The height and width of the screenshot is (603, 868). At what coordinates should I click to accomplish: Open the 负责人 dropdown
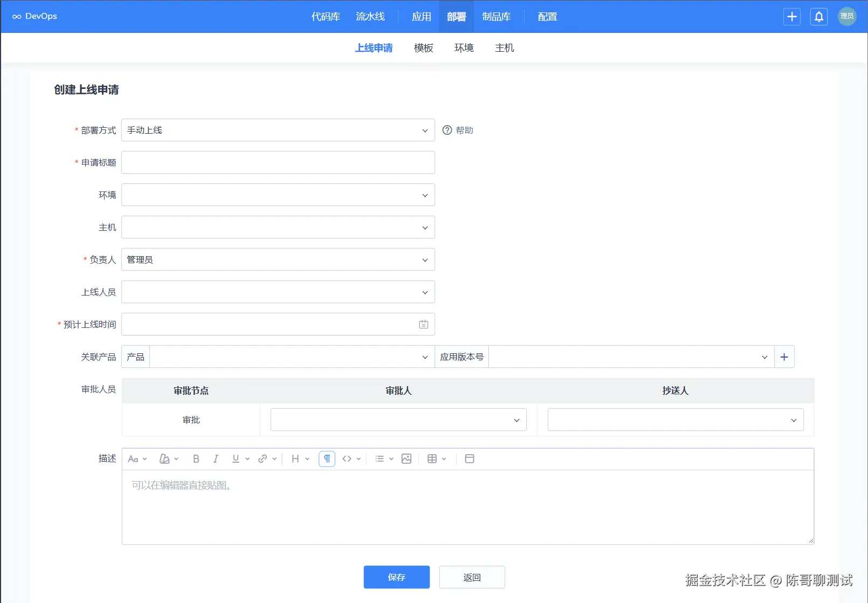pyautogui.click(x=278, y=259)
